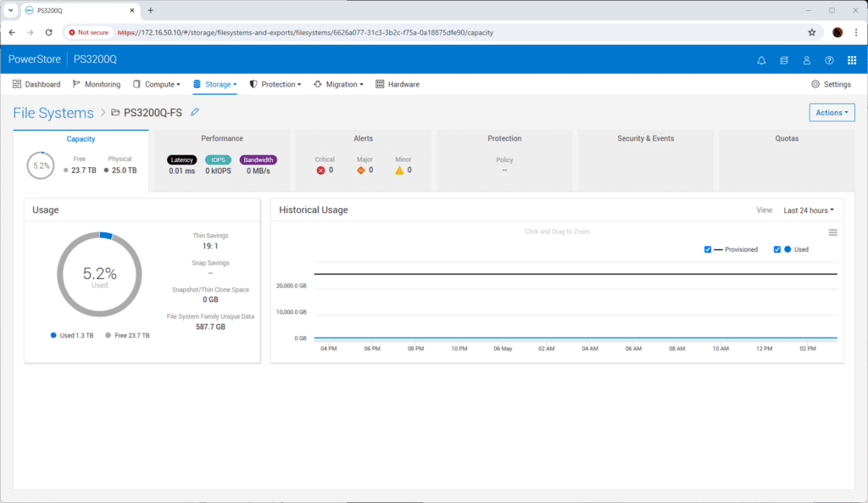Change the Last 24 hours view

coord(809,210)
